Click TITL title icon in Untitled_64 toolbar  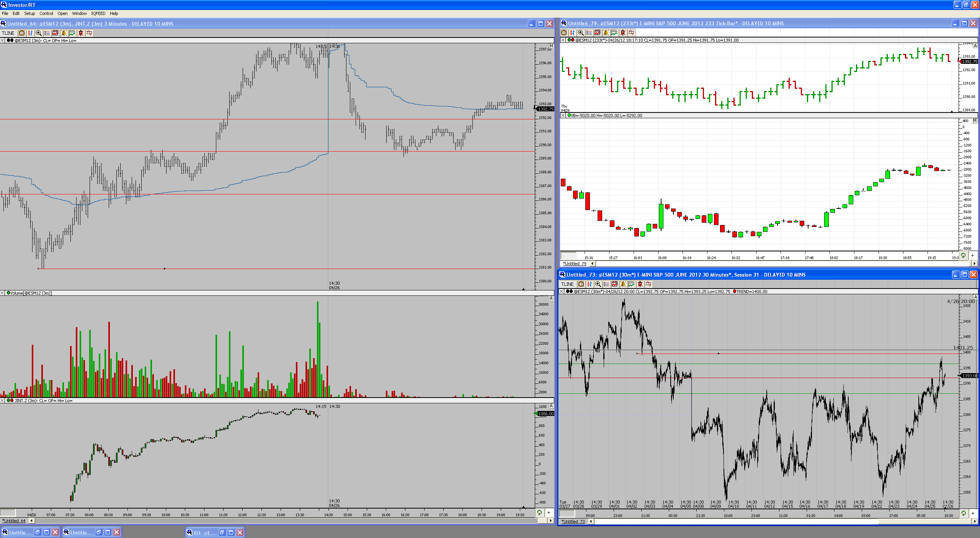(x=72, y=33)
